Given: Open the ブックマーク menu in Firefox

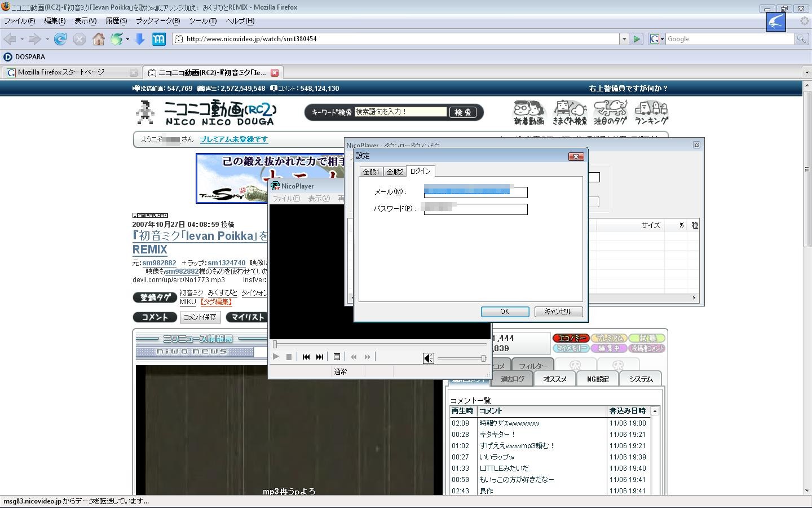Looking at the screenshot, I should pyautogui.click(x=158, y=21).
